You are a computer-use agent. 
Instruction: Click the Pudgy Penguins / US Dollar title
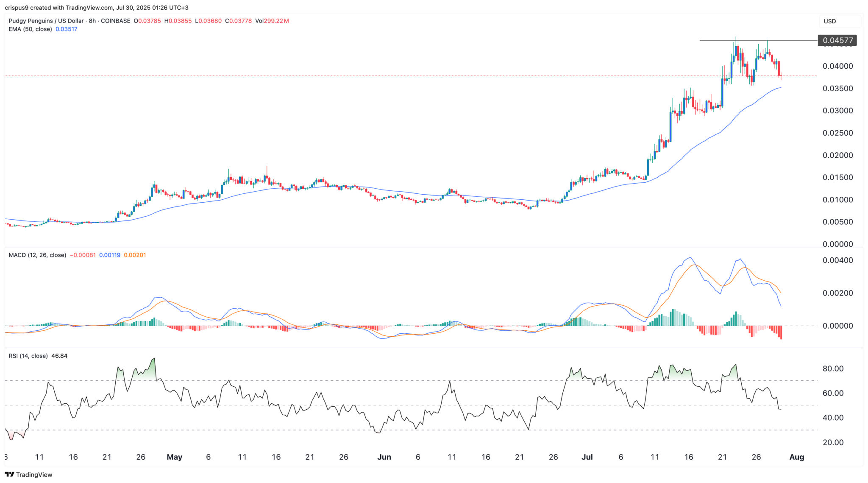click(x=46, y=21)
